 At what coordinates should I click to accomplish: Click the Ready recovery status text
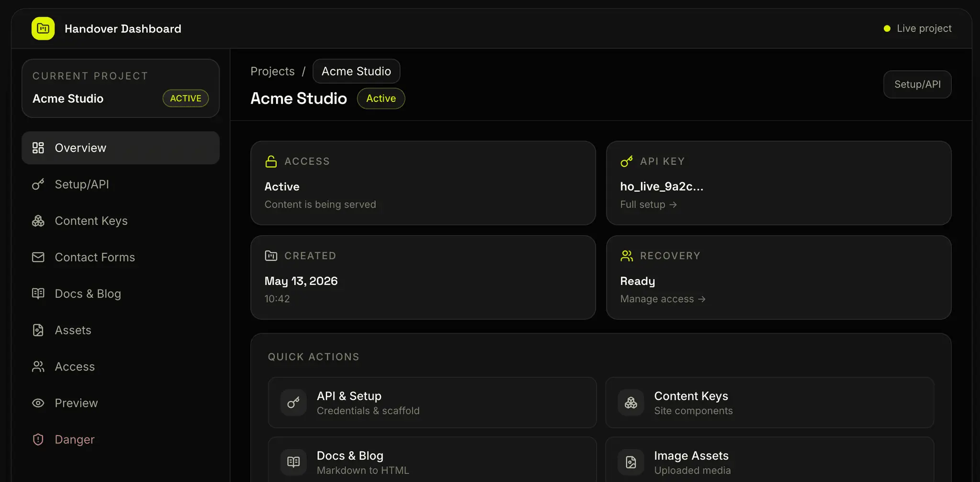[x=637, y=281]
